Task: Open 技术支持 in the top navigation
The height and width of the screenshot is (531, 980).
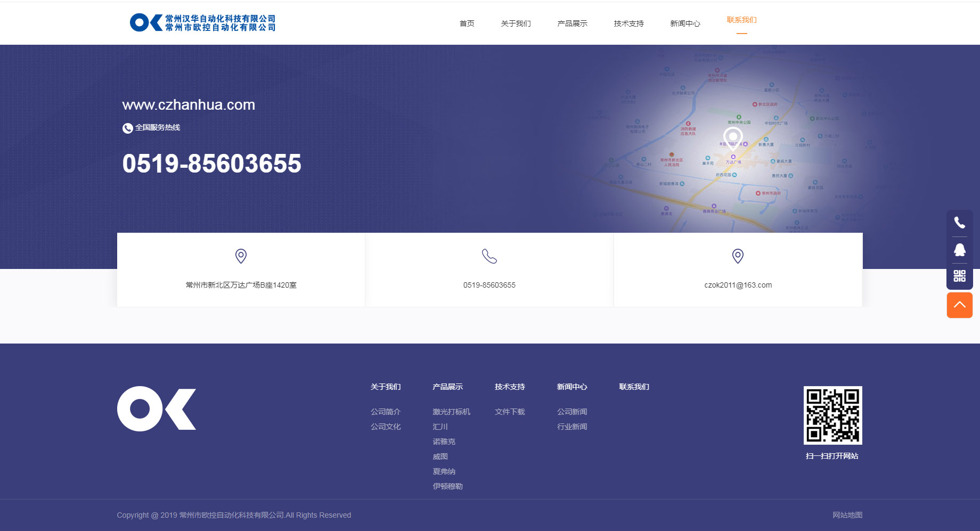Action: pyautogui.click(x=628, y=23)
